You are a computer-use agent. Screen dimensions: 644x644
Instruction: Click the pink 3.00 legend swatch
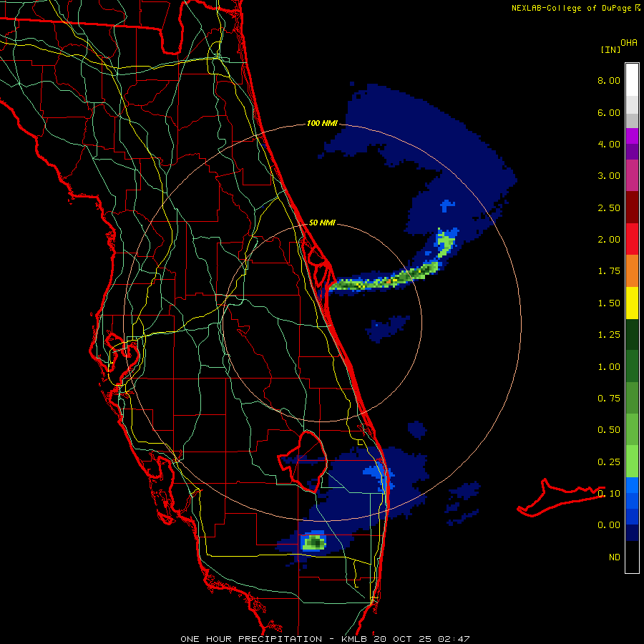[632, 176]
